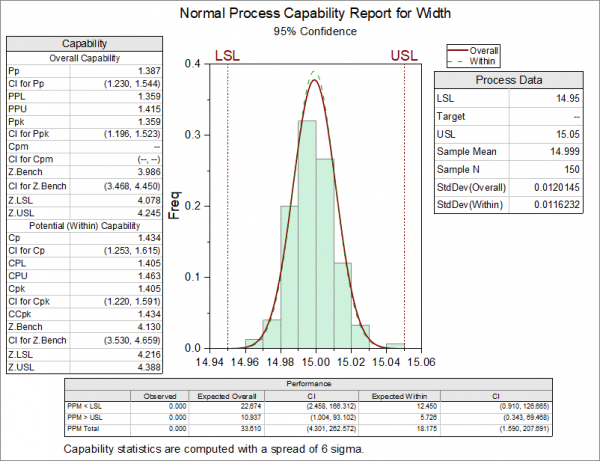Click the Ppk row in Overall Capability
The height and width of the screenshot is (461, 600).
click(x=85, y=122)
